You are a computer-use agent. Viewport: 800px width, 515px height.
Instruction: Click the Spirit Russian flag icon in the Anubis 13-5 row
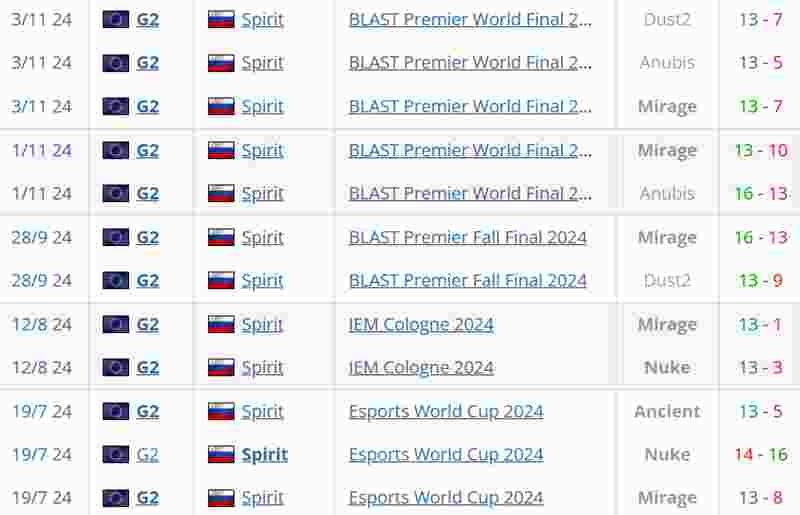click(221, 63)
